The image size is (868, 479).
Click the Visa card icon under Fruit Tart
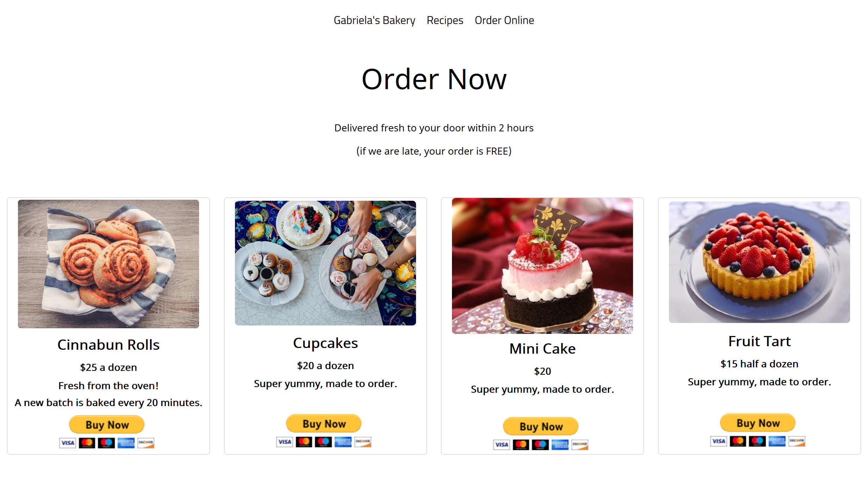(x=719, y=441)
